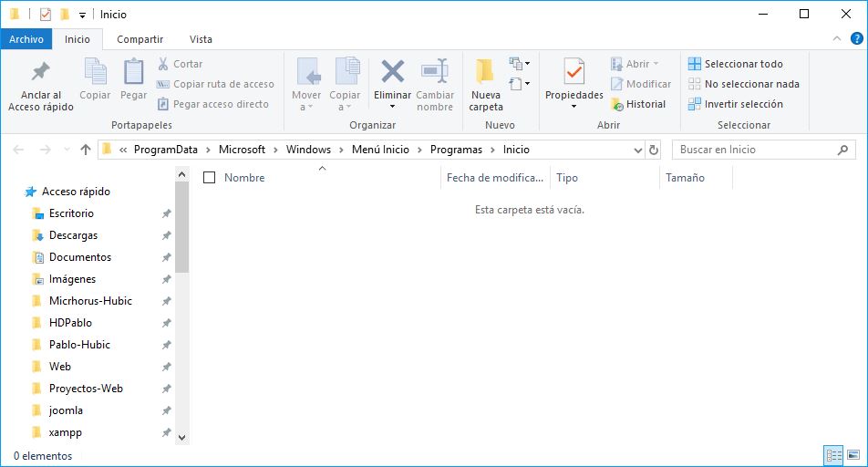The image size is (868, 467).
Task: Click the Eliminar red X icon
Action: (392, 71)
